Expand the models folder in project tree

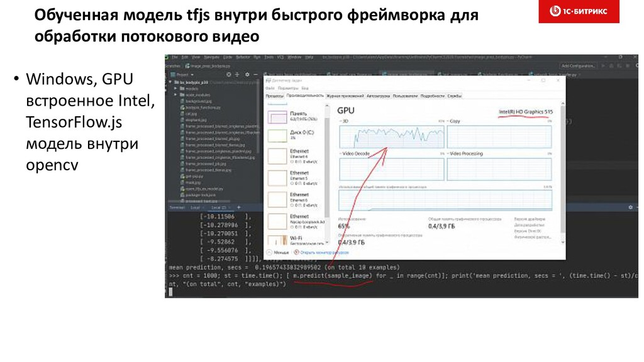pyautogui.click(x=175, y=89)
